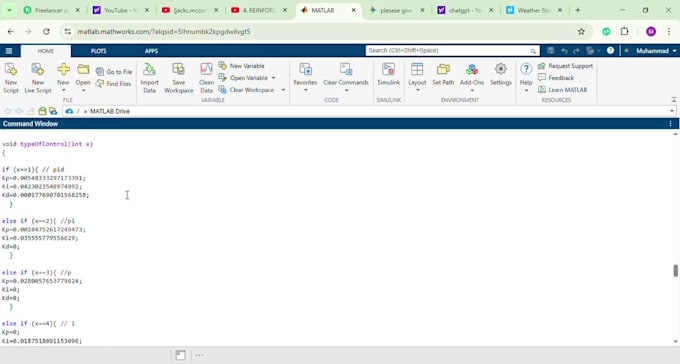Click Go to File
680x364 pixels.
coord(114,72)
